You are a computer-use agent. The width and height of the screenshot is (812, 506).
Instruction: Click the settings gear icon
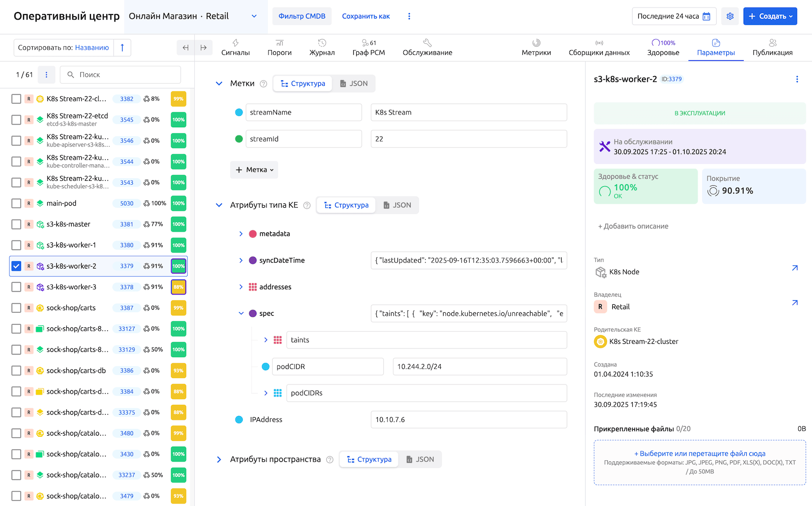tap(730, 16)
